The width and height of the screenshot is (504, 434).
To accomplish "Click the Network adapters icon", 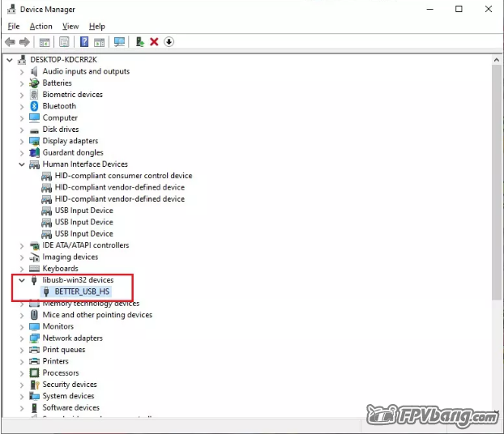I will [34, 338].
